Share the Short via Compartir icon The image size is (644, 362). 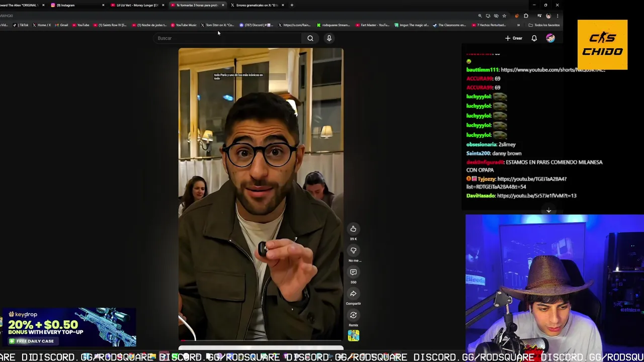pos(353,294)
